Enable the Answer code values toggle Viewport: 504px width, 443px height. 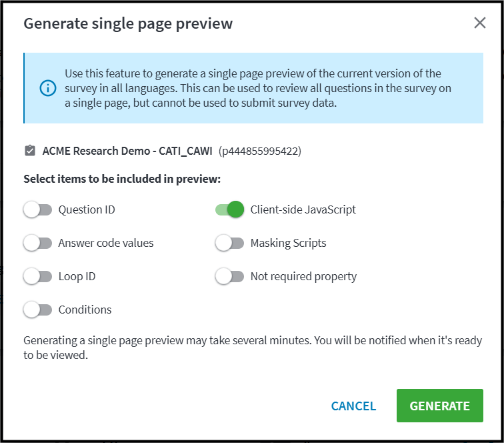pos(37,243)
